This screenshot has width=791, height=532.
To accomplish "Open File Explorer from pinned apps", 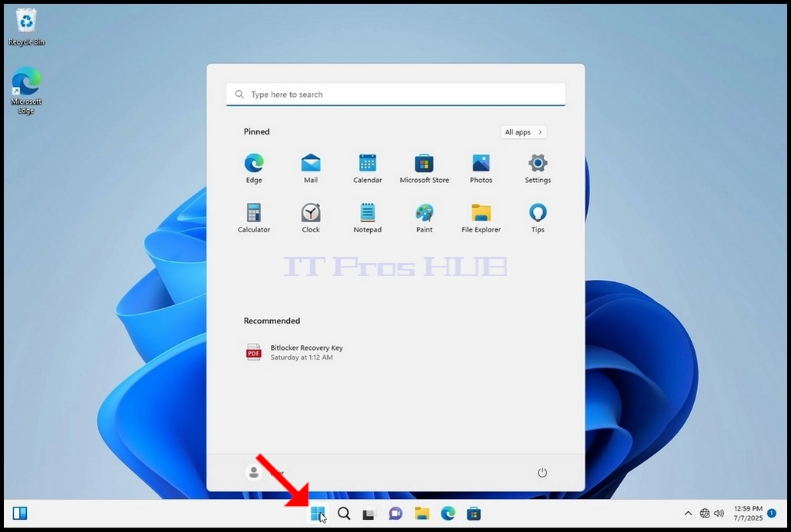I will [x=481, y=218].
